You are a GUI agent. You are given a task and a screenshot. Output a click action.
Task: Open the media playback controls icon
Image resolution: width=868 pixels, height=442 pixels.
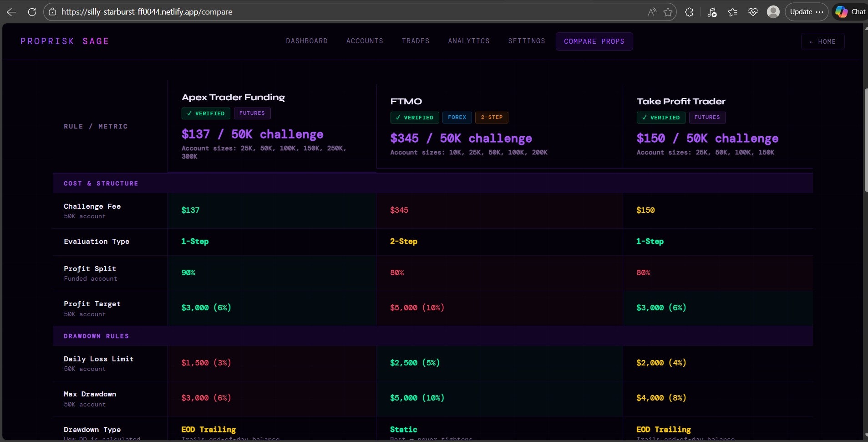(x=711, y=12)
